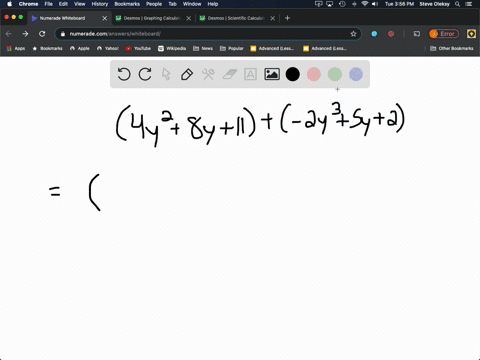The image size is (480, 360).
Task: Switch to Desmos Graphing Calculator tab
Action: [x=152, y=18]
